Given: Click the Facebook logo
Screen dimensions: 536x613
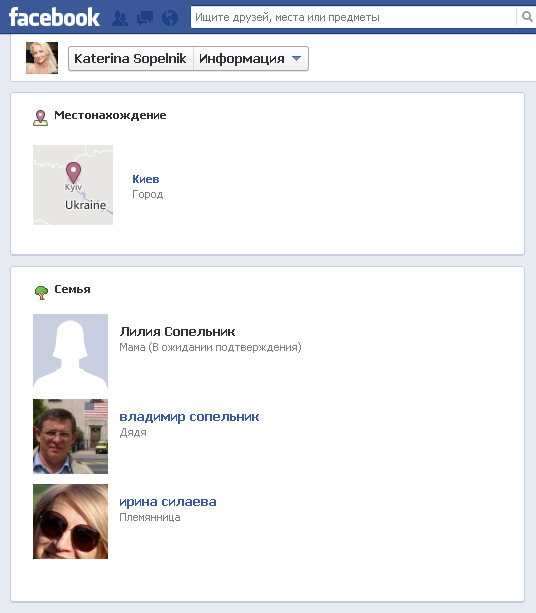Looking at the screenshot, I should click(x=54, y=18).
